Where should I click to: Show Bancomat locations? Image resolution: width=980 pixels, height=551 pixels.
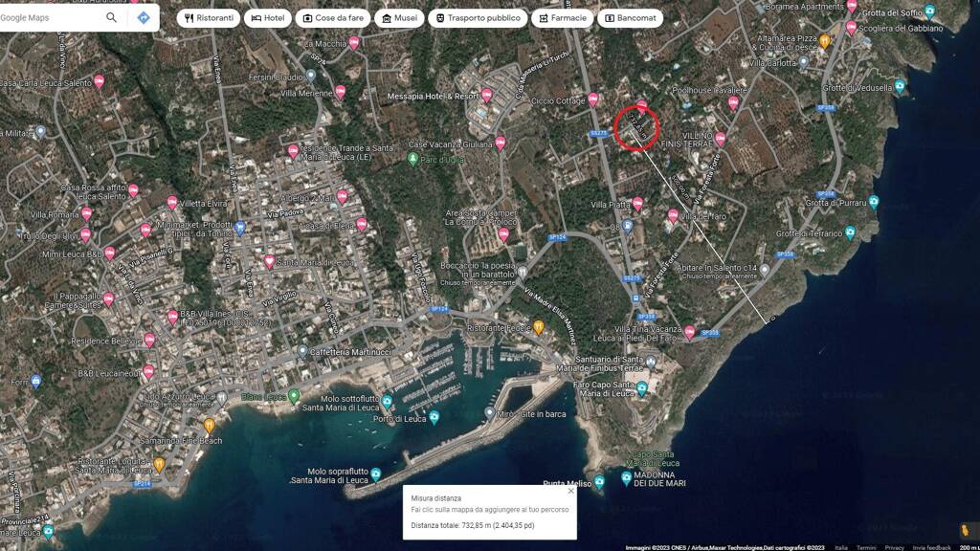point(630,18)
